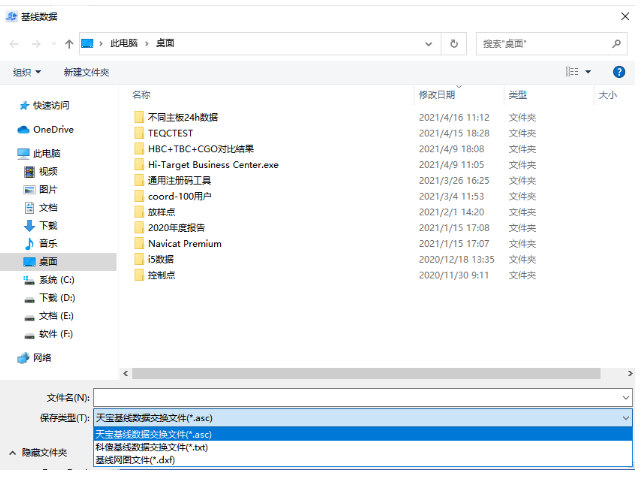Click the view layout icon
This screenshot has width=641, height=481.
(572, 72)
